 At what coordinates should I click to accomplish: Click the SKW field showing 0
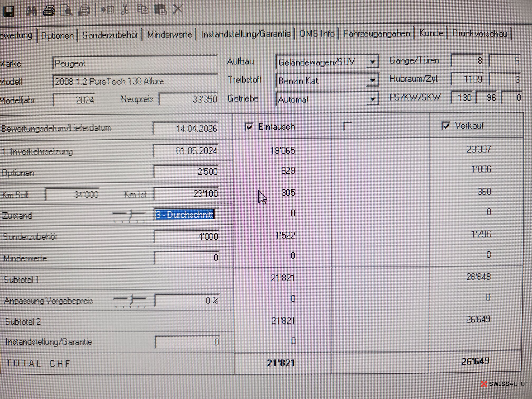(x=512, y=98)
